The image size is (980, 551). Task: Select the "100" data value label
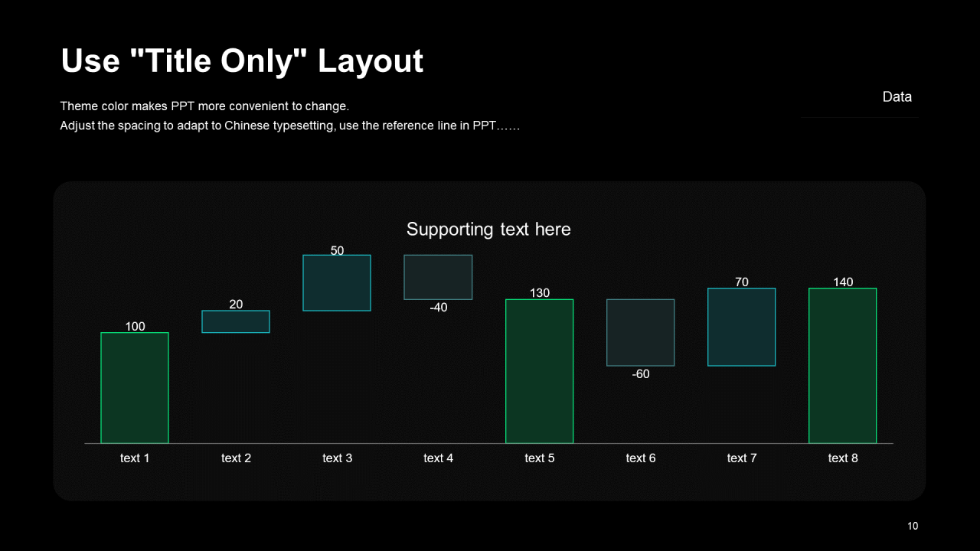135,327
